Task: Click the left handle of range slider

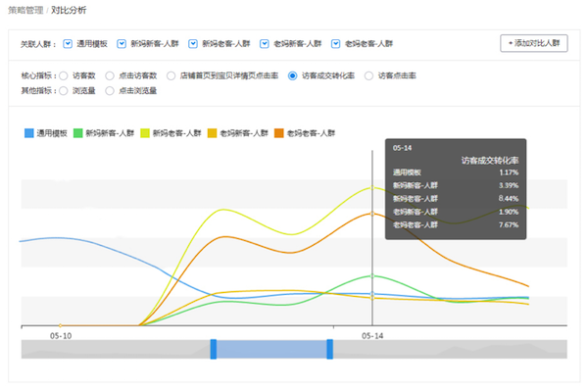Action: pyautogui.click(x=214, y=349)
